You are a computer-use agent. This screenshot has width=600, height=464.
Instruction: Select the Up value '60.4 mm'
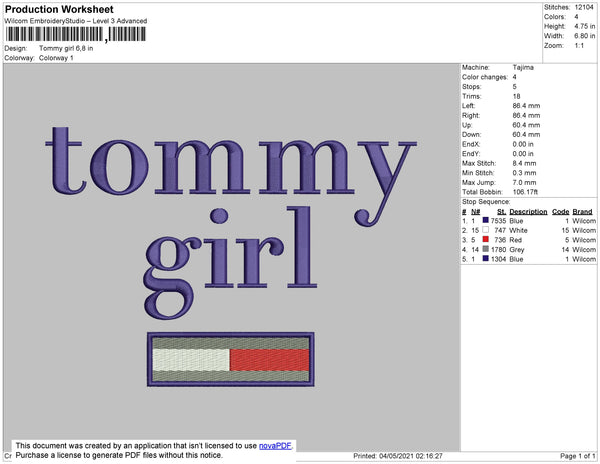click(526, 125)
